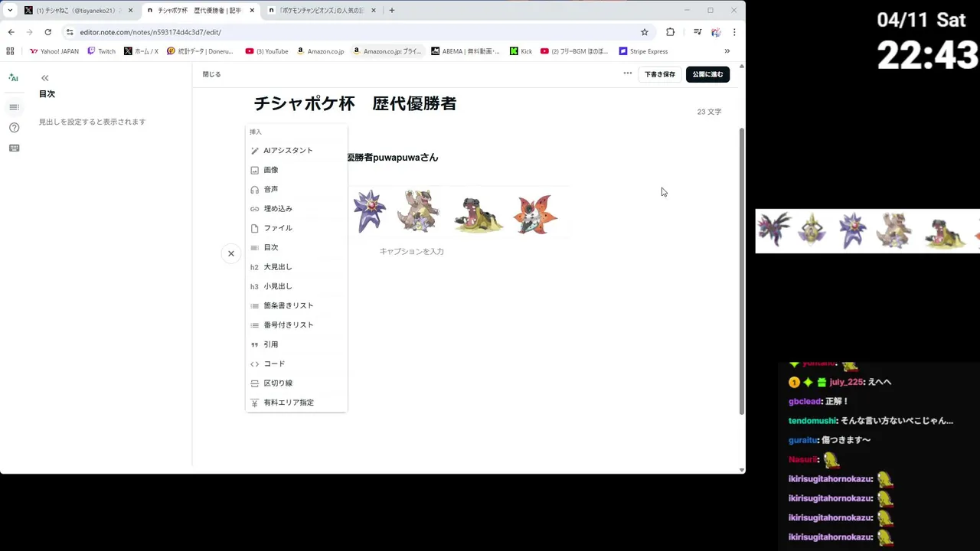The width and height of the screenshot is (980, 551).
Task: Click 23 文字 character count
Action: coord(709,112)
